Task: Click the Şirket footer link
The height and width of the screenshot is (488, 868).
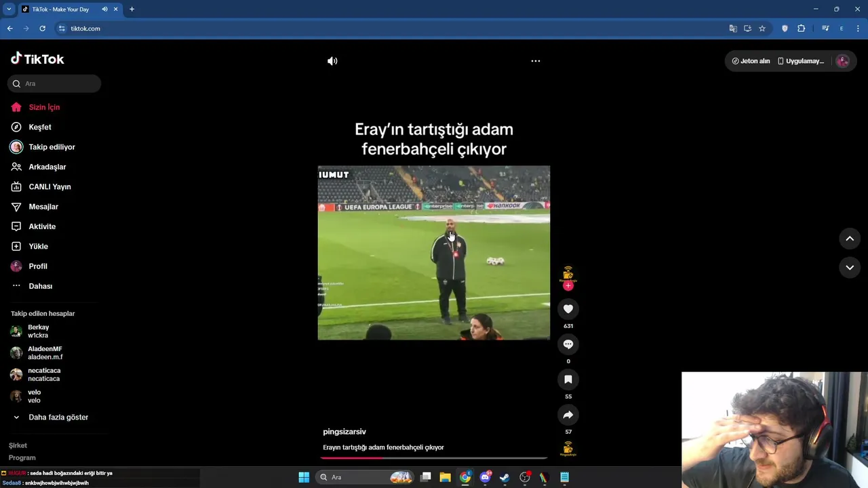Action: [18, 445]
